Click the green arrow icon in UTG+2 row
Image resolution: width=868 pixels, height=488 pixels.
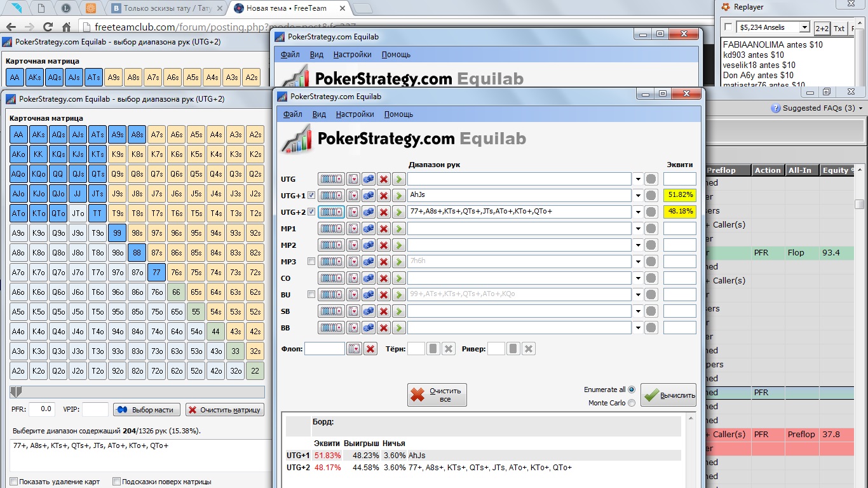coord(398,212)
